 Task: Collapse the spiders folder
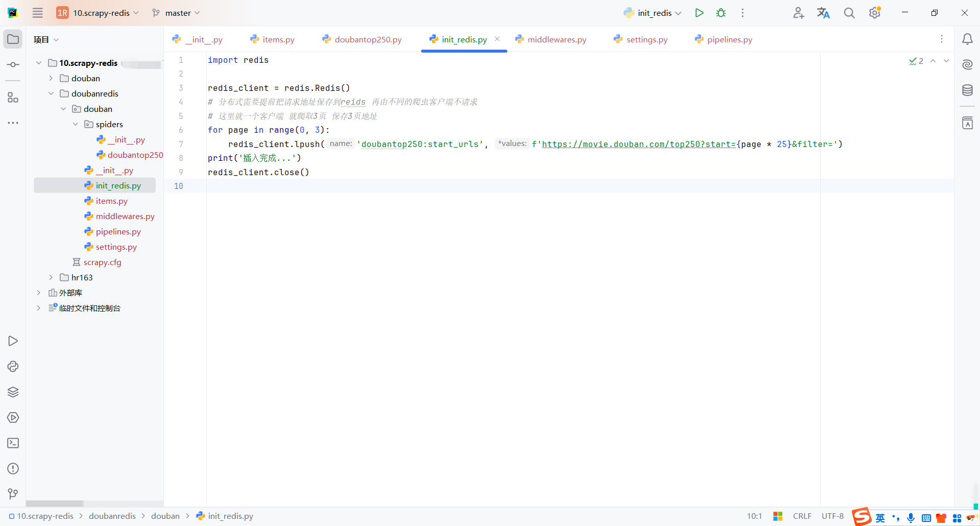(x=76, y=124)
